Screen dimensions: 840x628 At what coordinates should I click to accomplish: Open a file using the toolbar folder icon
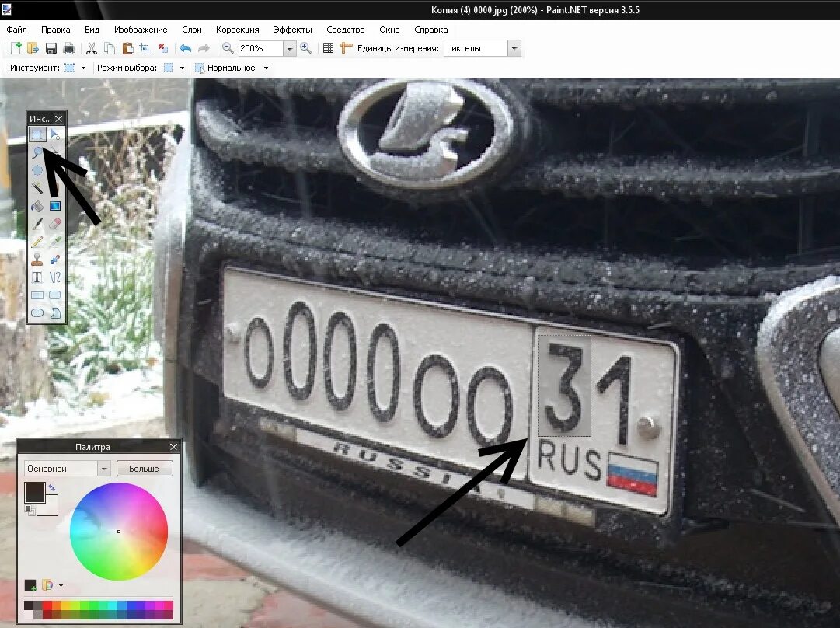tap(33, 48)
